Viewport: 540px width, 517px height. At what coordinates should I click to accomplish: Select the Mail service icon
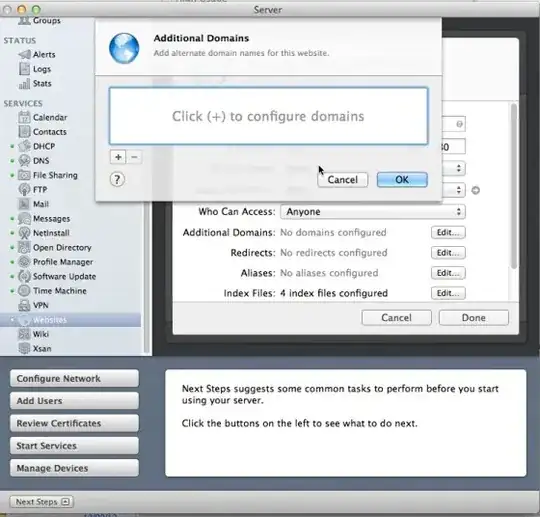point(24,204)
